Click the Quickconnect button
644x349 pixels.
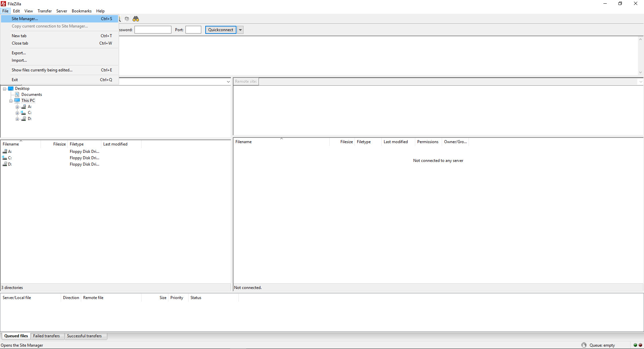coord(221,30)
